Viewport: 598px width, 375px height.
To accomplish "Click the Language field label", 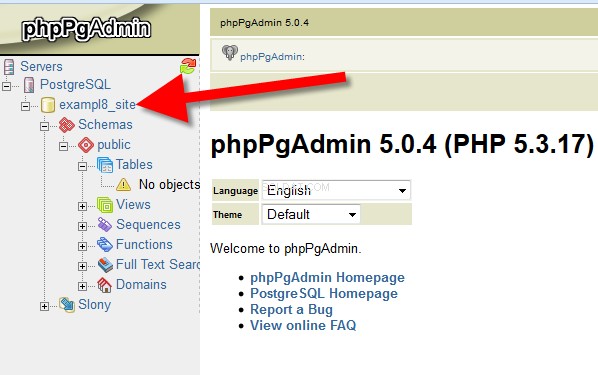I will tap(235, 191).
